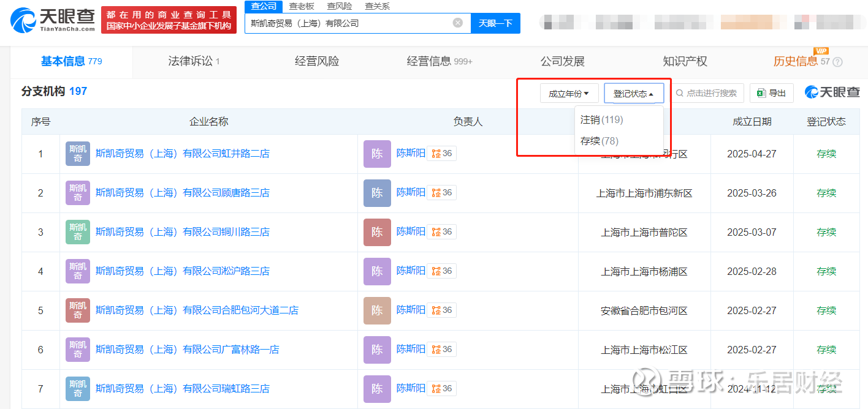The height and width of the screenshot is (409, 868).
Task: Click the 成立日期 column header
Action: pos(752,122)
